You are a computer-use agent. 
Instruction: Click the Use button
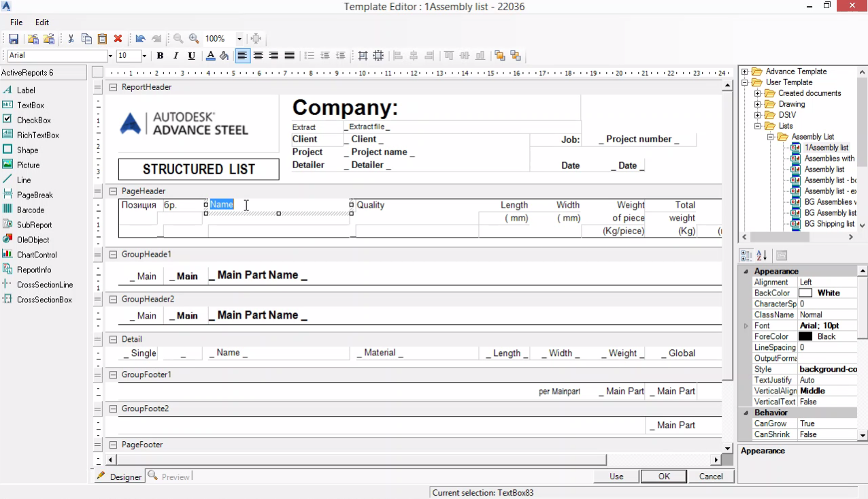click(616, 477)
